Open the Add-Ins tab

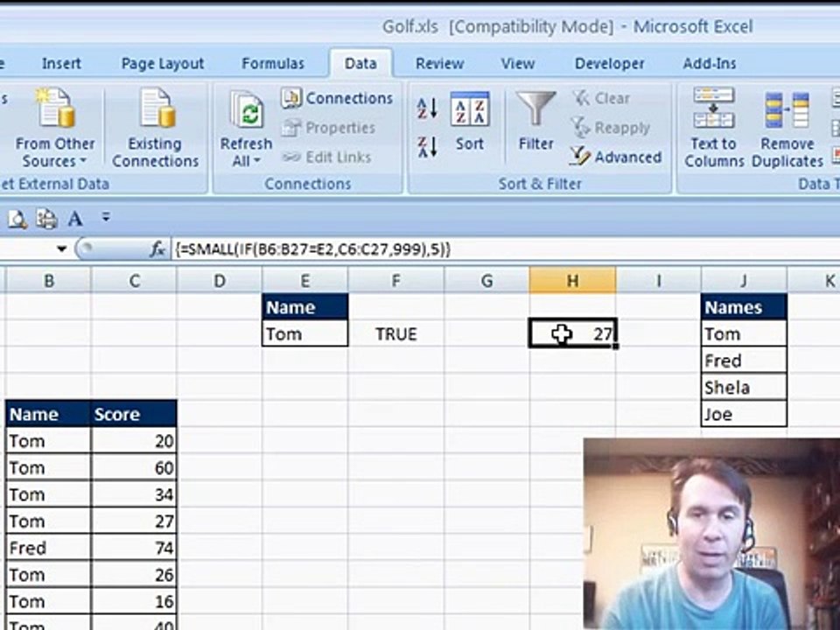pos(710,63)
